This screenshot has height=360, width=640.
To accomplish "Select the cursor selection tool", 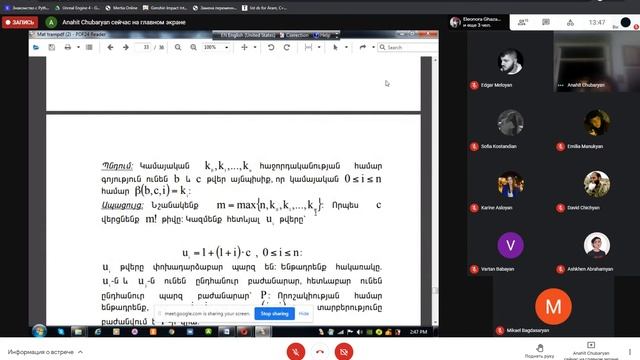I will [336, 47].
